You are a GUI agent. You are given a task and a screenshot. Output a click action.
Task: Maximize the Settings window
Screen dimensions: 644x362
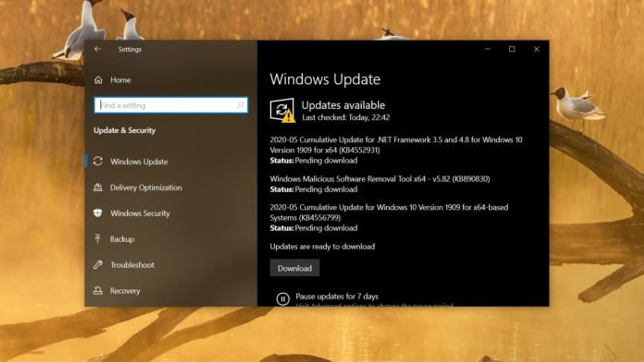click(x=512, y=49)
